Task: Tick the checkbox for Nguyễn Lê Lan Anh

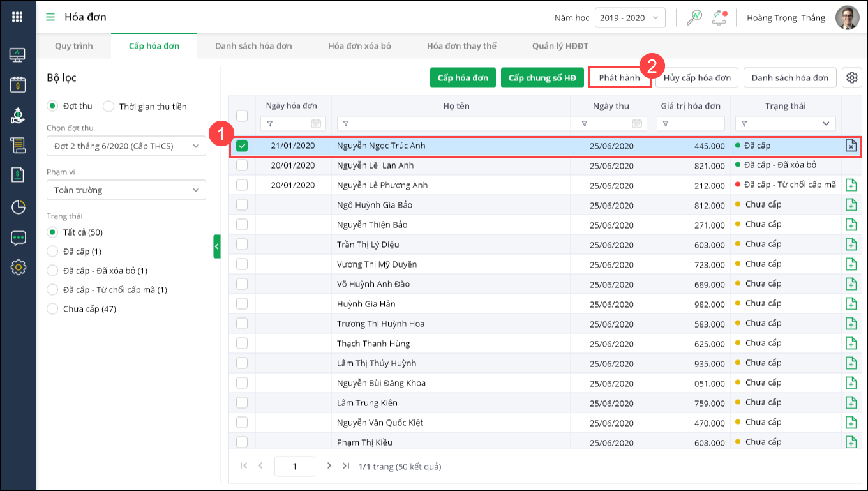Action: tap(242, 165)
